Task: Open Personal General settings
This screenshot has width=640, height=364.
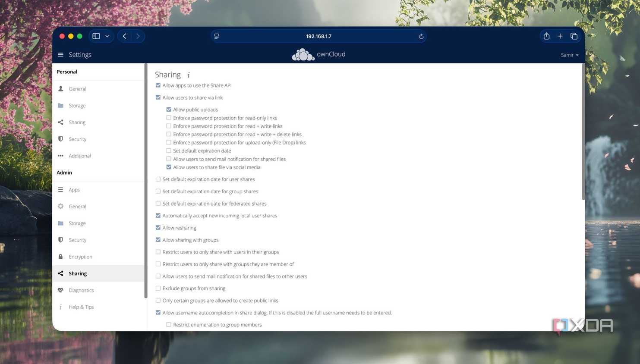Action: click(x=98, y=89)
